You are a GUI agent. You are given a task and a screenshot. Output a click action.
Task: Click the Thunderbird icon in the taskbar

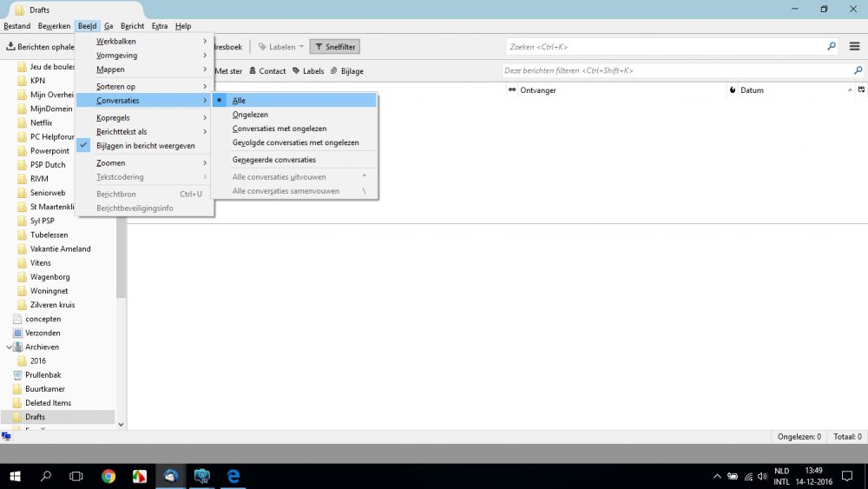[x=171, y=476]
